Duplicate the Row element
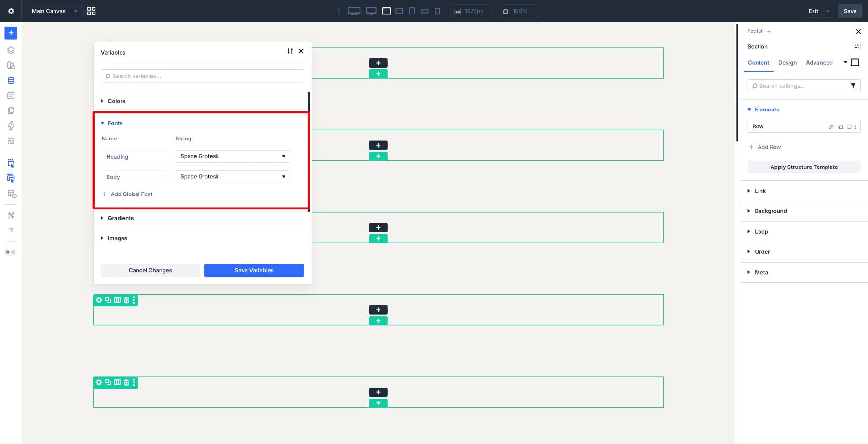The width and height of the screenshot is (868, 444). 840,126
